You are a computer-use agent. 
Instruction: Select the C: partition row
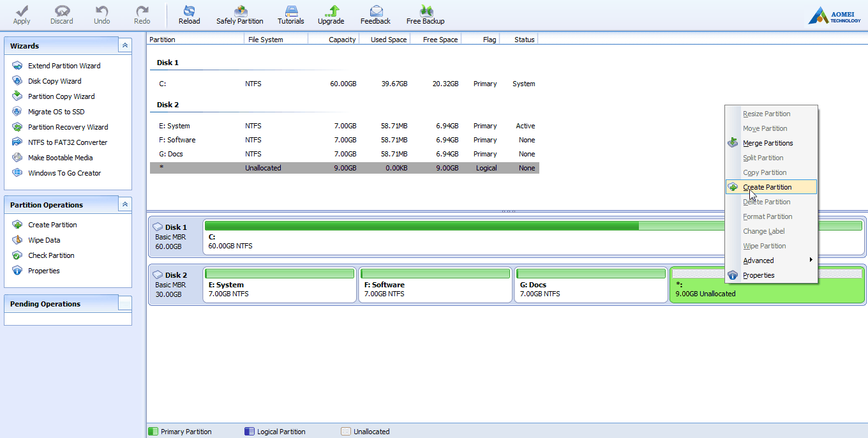(x=345, y=84)
